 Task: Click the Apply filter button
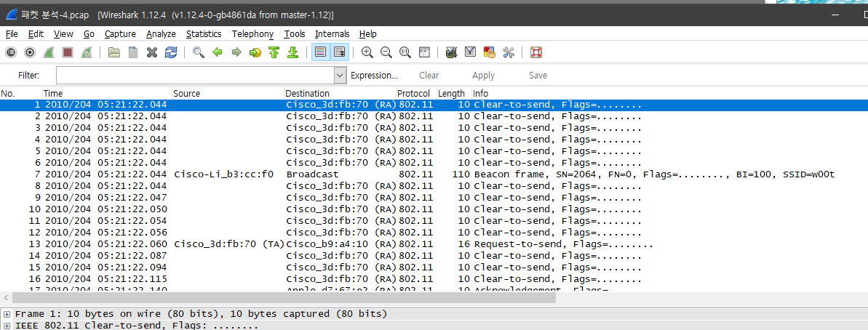[483, 75]
